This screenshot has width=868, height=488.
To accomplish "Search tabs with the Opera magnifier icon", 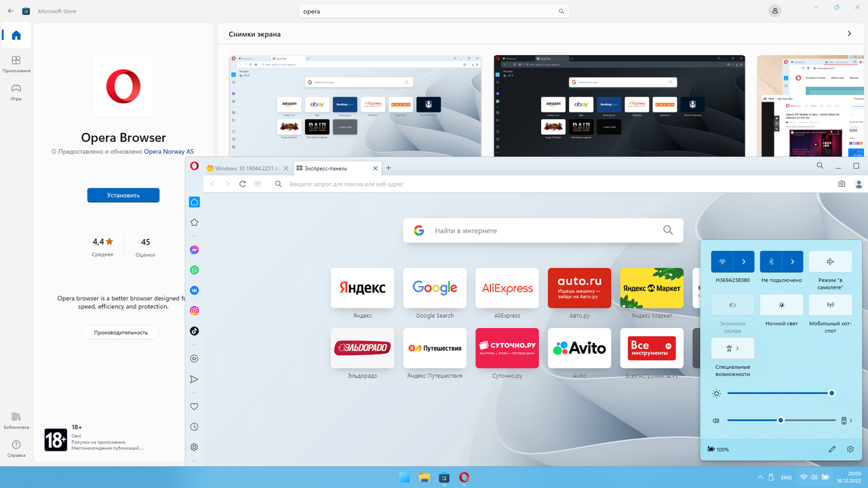I will pyautogui.click(x=820, y=165).
